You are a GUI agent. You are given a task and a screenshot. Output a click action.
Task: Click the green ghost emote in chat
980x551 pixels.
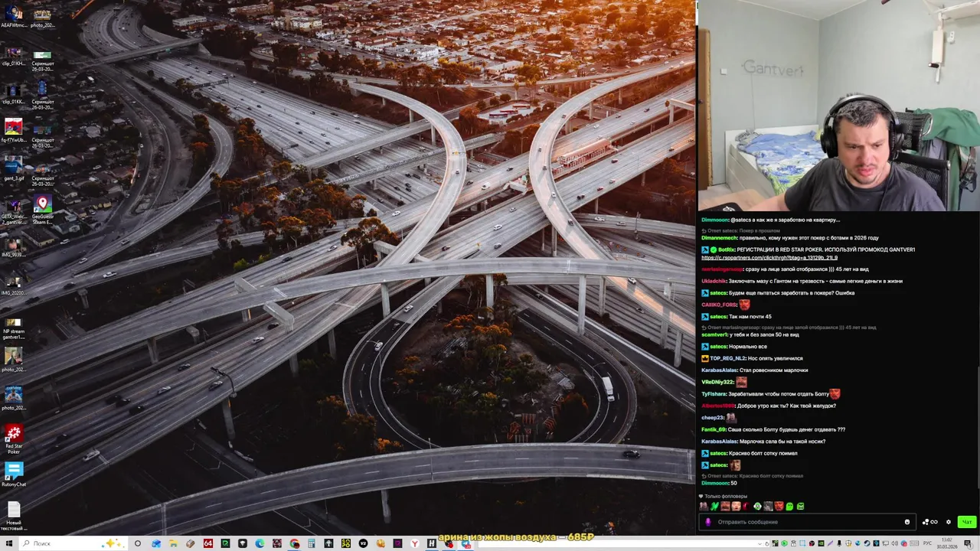pyautogui.click(x=789, y=507)
